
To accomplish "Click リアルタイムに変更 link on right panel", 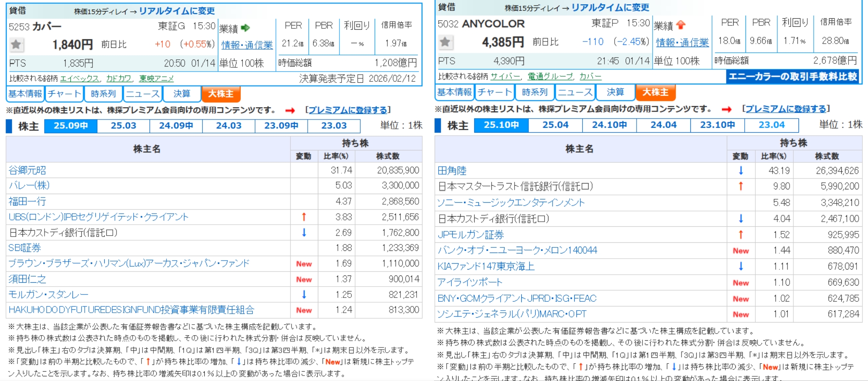I will point(610,8).
